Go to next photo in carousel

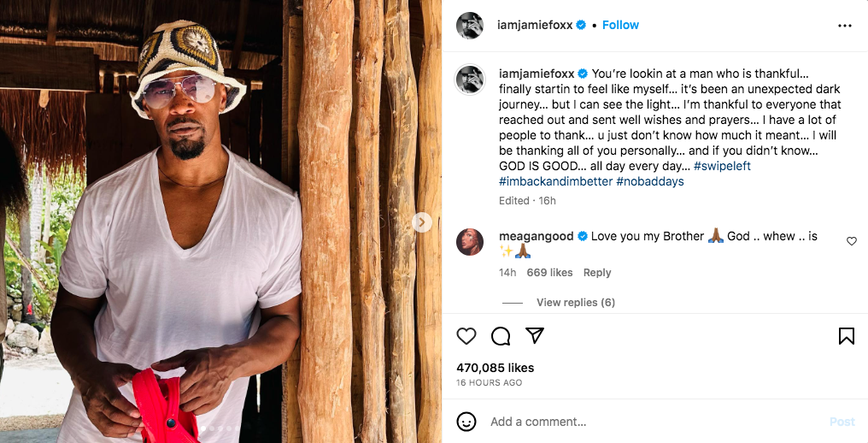421,222
